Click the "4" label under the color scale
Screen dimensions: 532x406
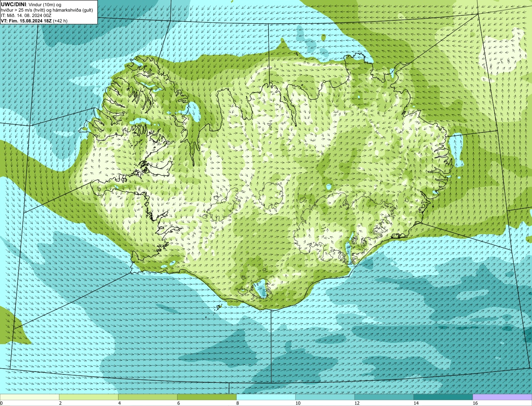pos(119,403)
